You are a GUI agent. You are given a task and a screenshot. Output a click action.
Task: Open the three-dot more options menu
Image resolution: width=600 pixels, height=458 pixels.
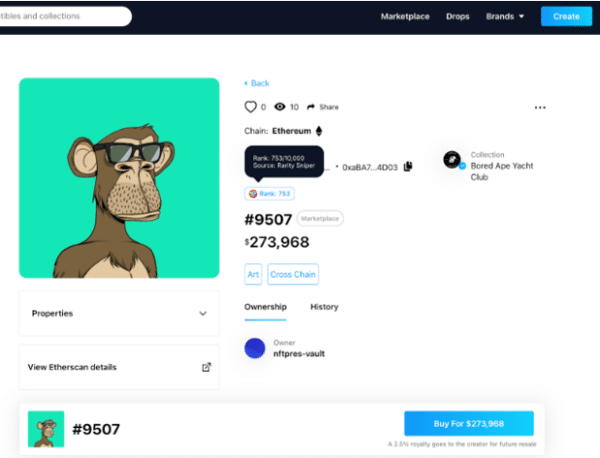540,108
